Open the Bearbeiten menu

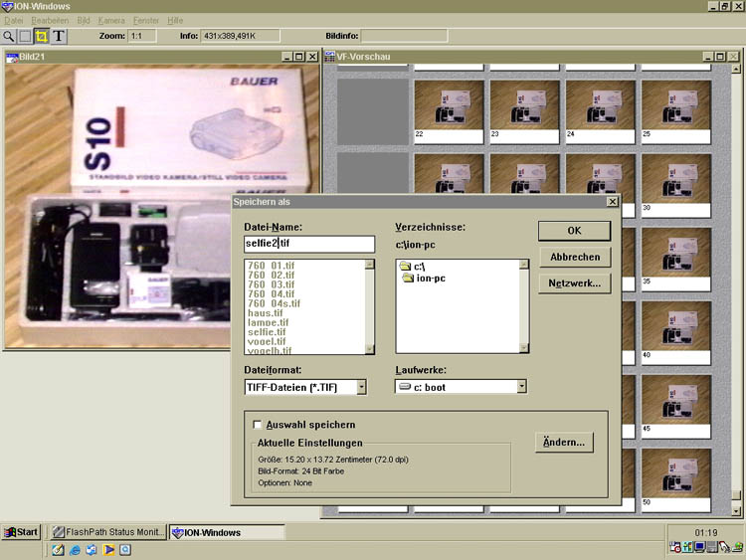(x=50, y=21)
